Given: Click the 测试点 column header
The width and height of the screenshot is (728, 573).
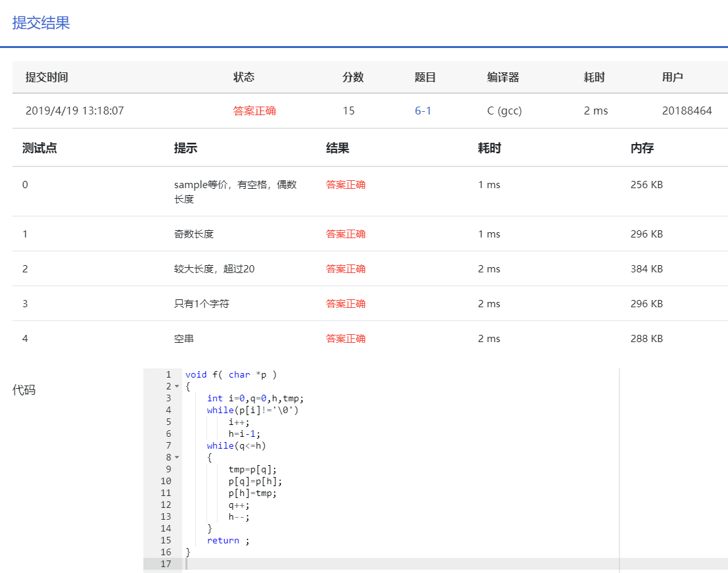Looking at the screenshot, I should point(39,148).
